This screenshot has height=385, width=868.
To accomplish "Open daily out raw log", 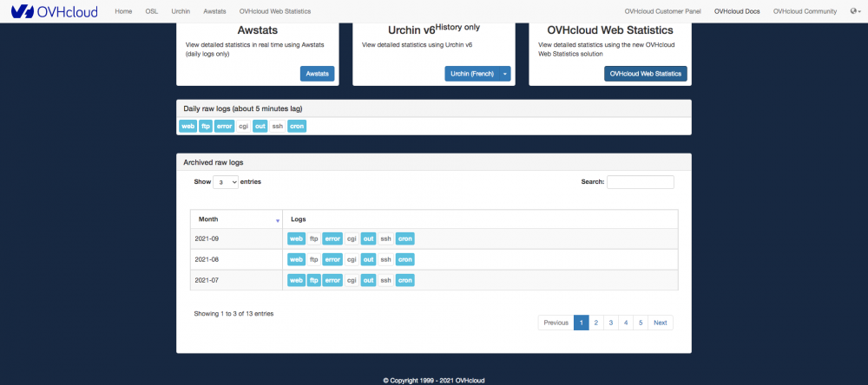I will tap(260, 126).
